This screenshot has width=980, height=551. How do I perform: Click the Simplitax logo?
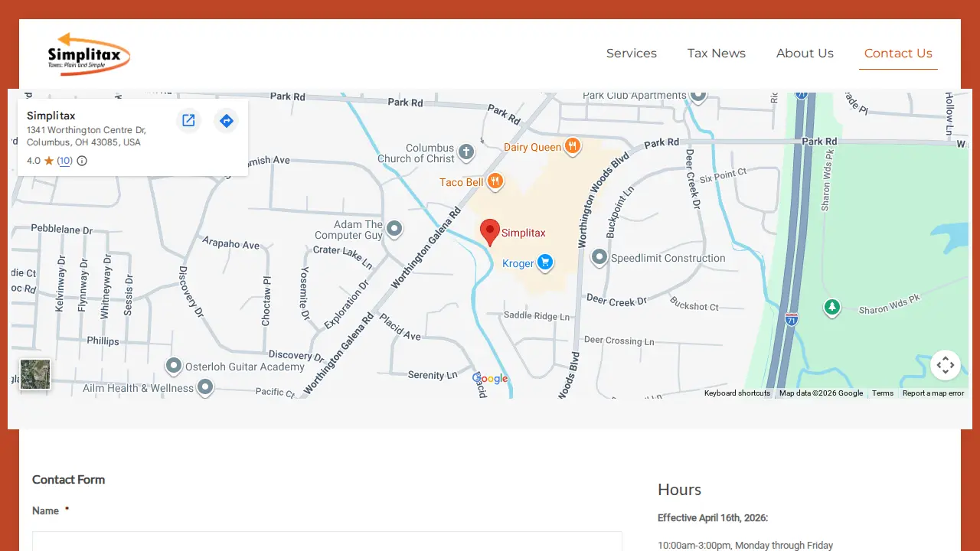coord(89,54)
